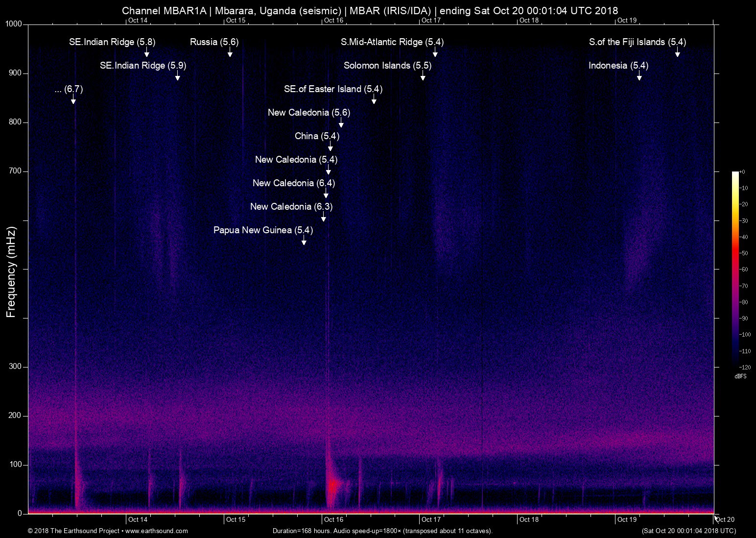This screenshot has height=538, width=756.
Task: Select the Papua New Guinea (5.4) marker
Action: pos(263,230)
